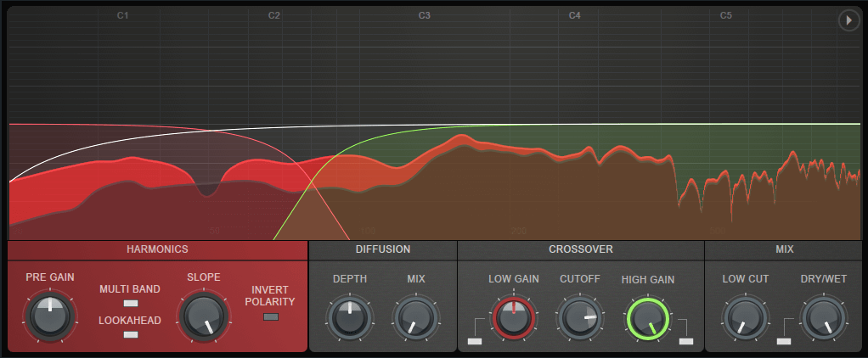The image size is (868, 358).
Task: Toggle the Lookahead switch
Action: point(130,334)
